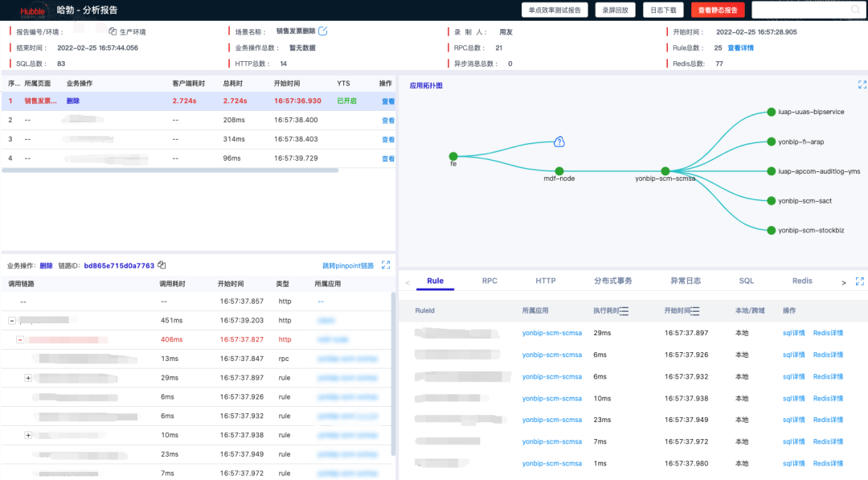The height and width of the screenshot is (480, 868).
Task: Sort by 开始时间 column filter icon in Rule table
Action: tap(695, 311)
